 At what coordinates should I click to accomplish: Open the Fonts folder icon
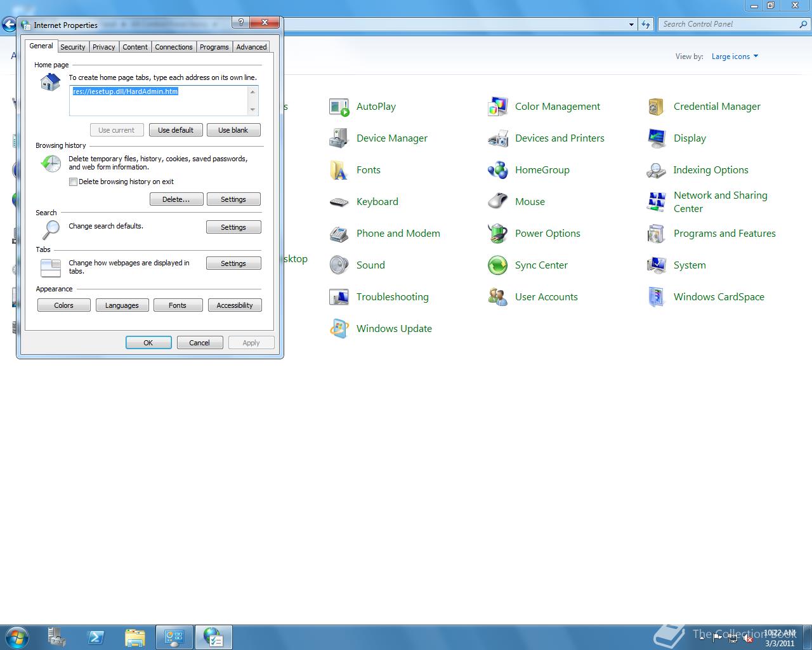pyautogui.click(x=339, y=170)
